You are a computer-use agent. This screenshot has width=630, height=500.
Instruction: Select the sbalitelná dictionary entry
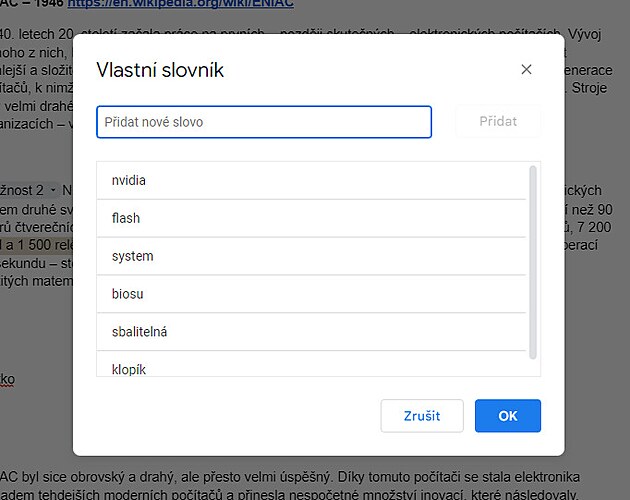pyautogui.click(x=311, y=332)
